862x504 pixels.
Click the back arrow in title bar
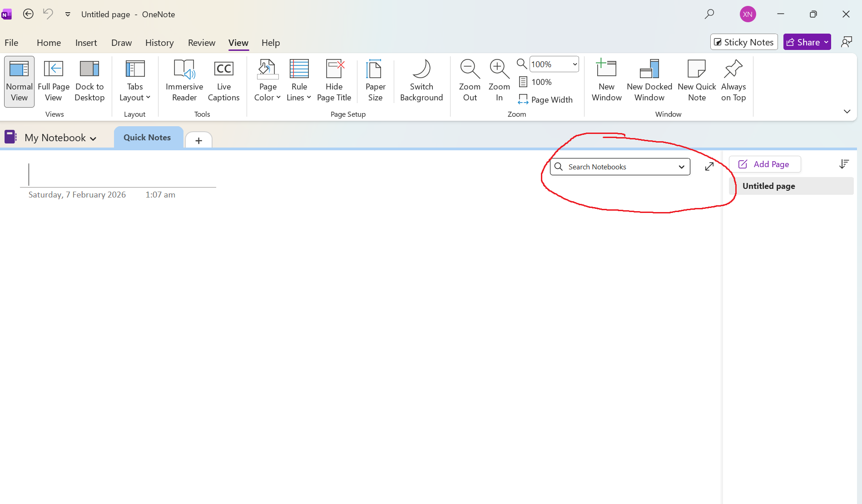pos(28,14)
